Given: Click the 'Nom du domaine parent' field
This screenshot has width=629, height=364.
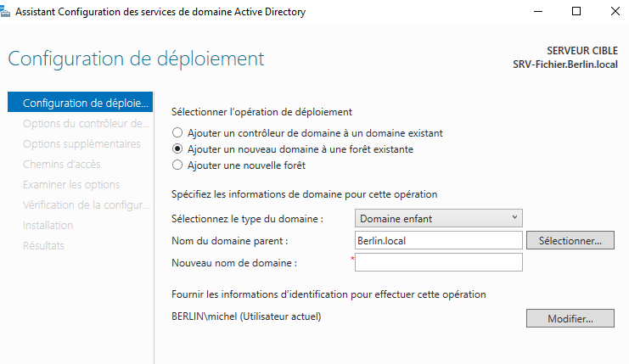Looking at the screenshot, I should [438, 241].
